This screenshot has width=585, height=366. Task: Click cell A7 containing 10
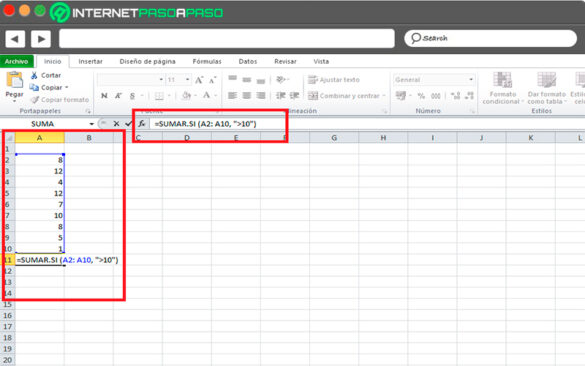click(39, 216)
